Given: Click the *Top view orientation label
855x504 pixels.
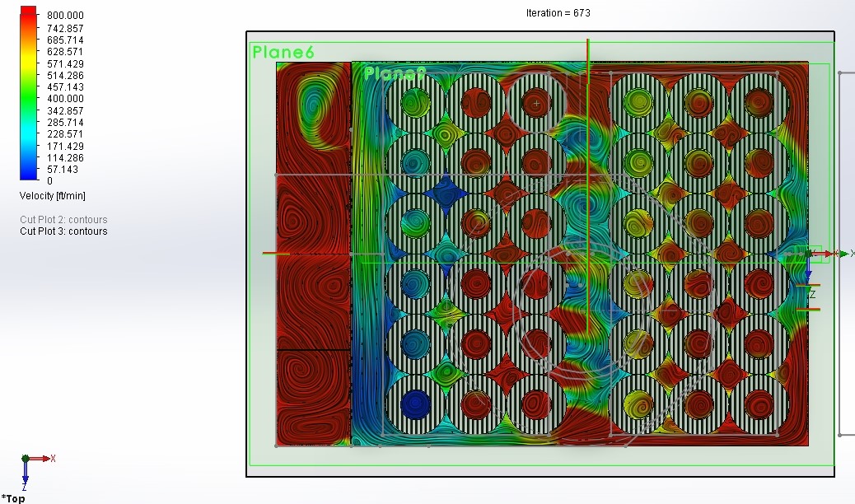Looking at the screenshot, I should tap(12, 499).
